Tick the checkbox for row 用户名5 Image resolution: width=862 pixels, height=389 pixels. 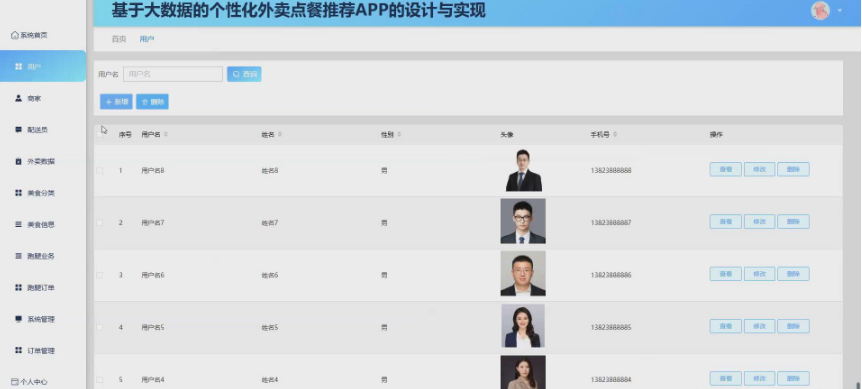coord(100,327)
